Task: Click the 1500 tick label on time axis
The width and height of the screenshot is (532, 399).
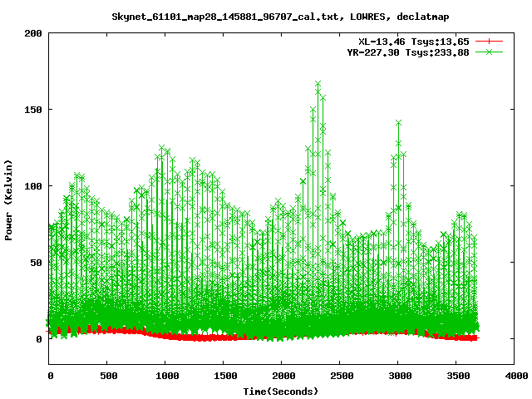Action: (x=223, y=376)
